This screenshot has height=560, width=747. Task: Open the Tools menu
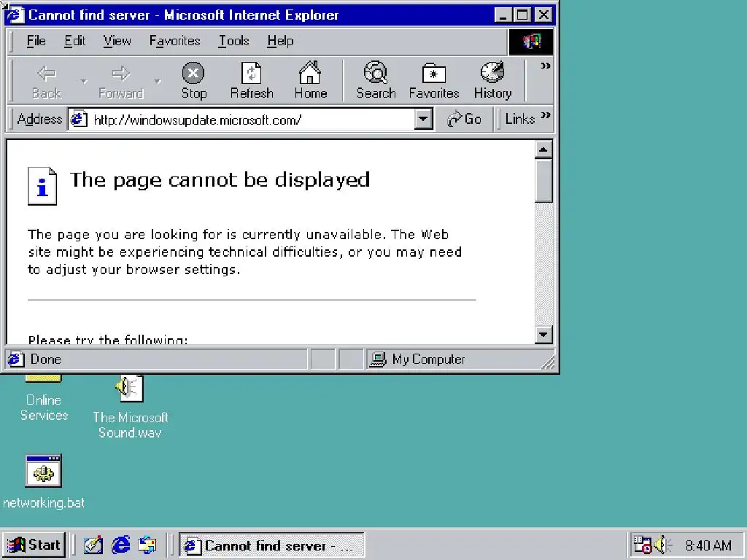tap(233, 41)
